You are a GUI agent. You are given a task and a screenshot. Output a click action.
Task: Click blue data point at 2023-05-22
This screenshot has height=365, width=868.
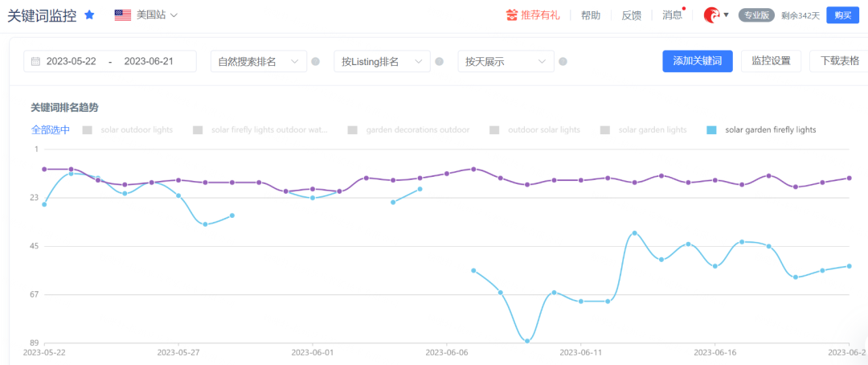(x=44, y=204)
